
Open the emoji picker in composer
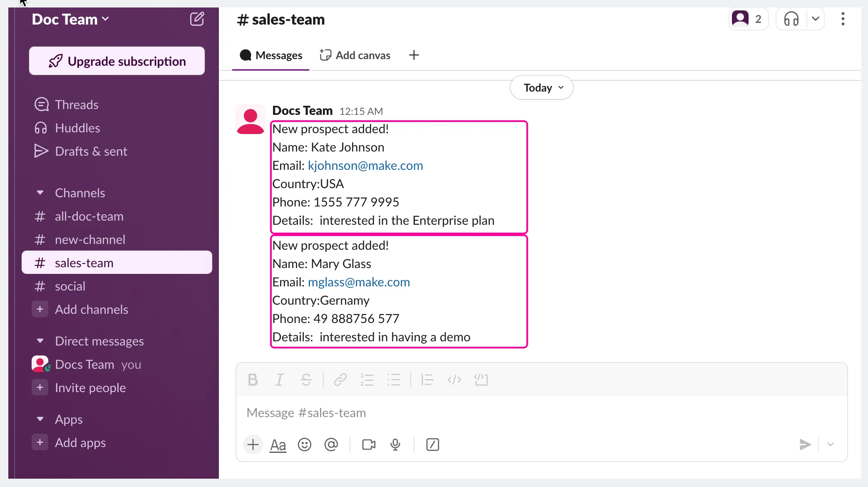click(x=305, y=445)
